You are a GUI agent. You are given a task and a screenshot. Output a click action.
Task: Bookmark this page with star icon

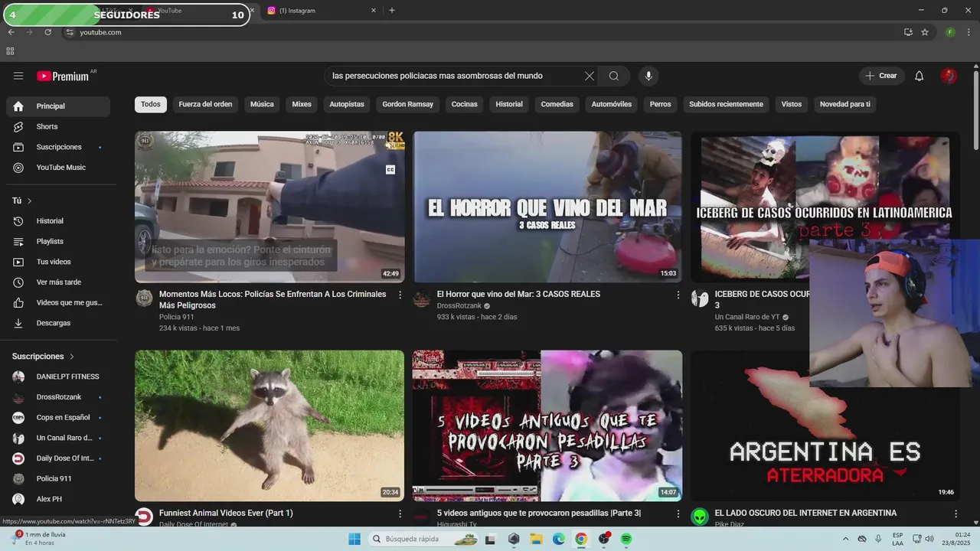coord(925,32)
